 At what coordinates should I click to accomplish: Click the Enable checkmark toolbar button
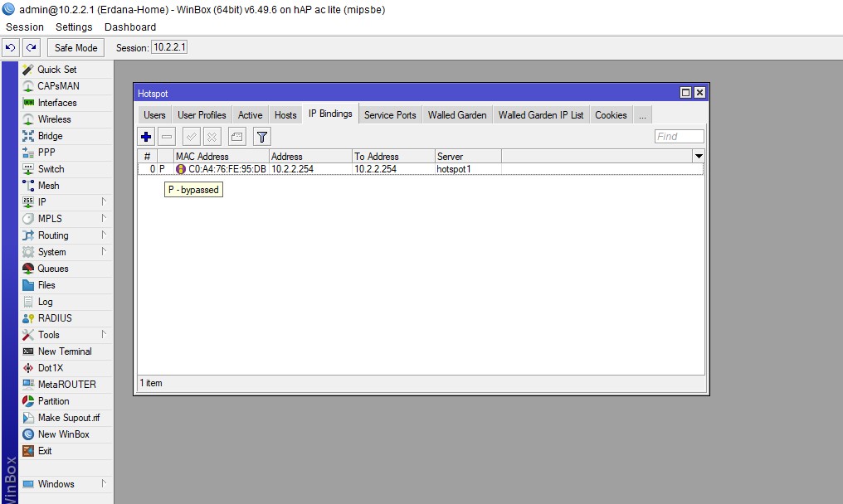point(191,137)
